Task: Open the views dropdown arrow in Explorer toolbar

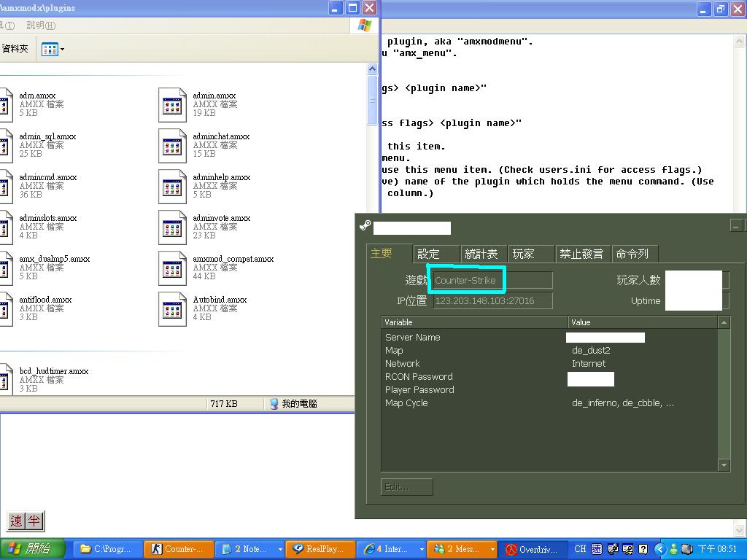Action: (63, 49)
